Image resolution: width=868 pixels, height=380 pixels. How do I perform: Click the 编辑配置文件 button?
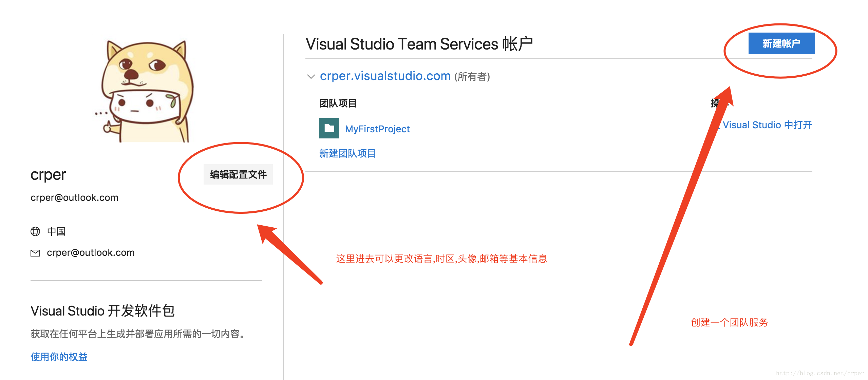click(x=238, y=174)
